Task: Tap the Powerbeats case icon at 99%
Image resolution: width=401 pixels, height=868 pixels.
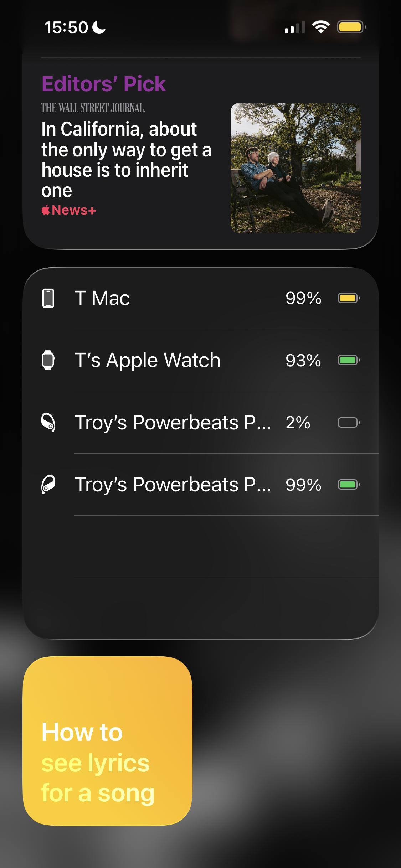Action: [x=48, y=485]
